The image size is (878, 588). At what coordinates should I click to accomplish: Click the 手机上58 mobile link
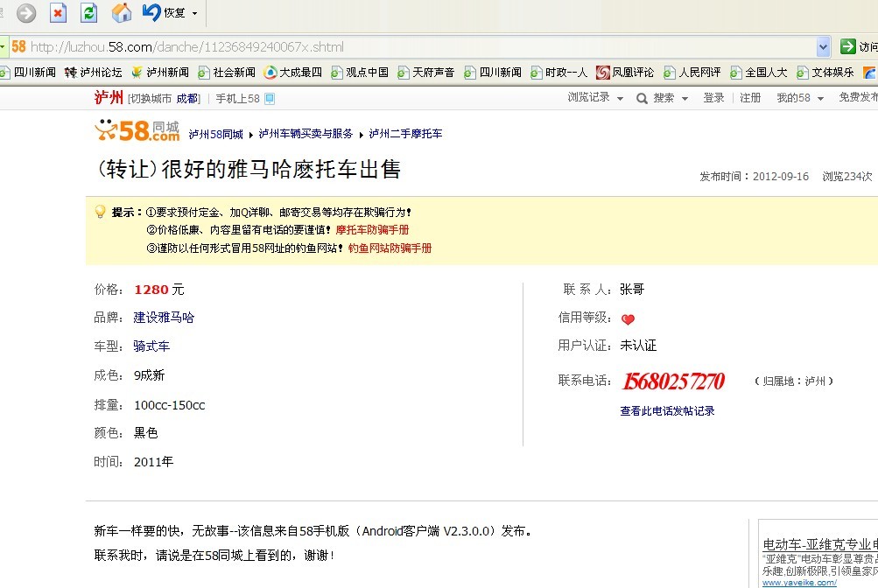237,99
